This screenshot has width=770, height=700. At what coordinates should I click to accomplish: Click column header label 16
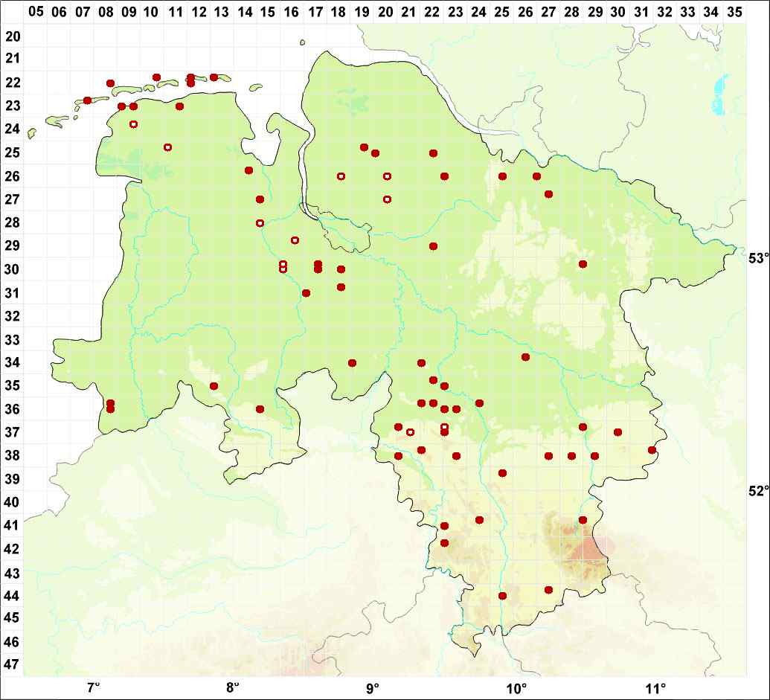pyautogui.click(x=292, y=11)
